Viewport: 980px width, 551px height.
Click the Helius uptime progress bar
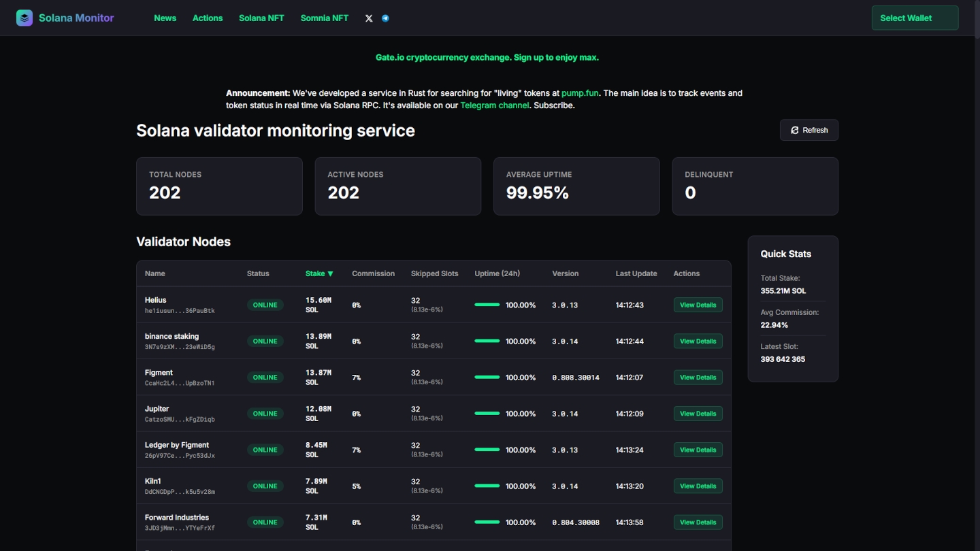[x=487, y=305]
